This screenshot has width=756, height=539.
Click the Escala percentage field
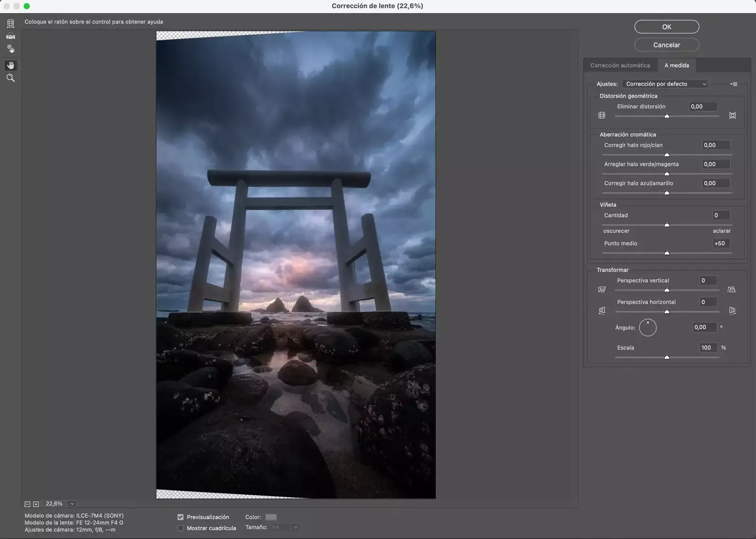click(708, 348)
